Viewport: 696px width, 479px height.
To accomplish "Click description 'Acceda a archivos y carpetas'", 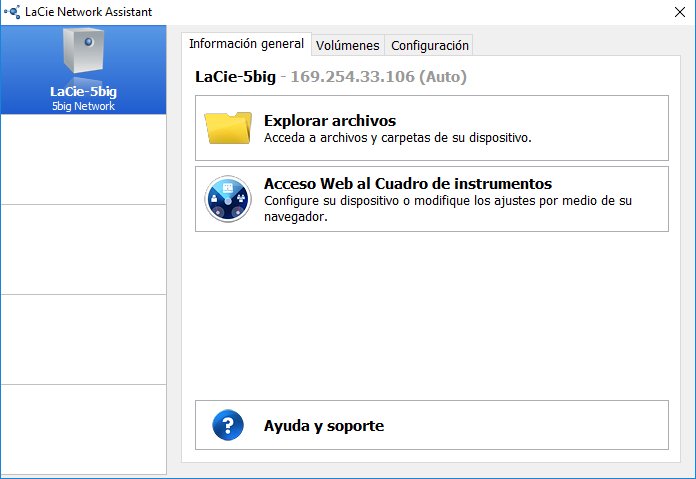I will tap(398, 138).
